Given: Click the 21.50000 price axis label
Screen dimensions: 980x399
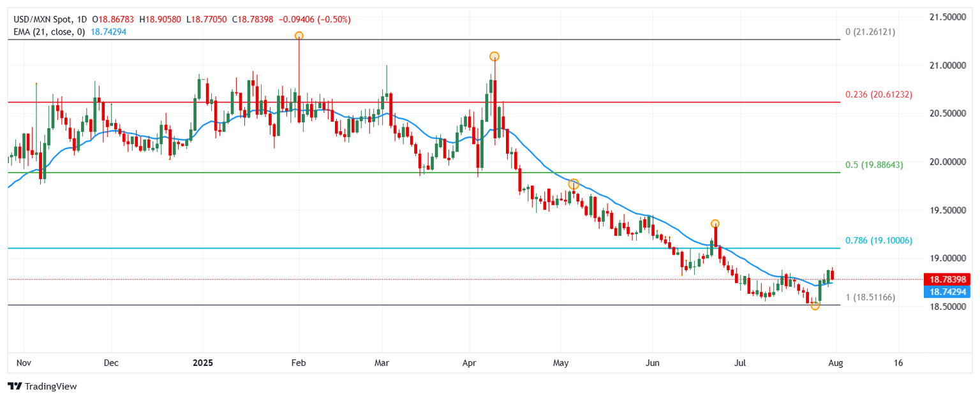Looking at the screenshot, I should [x=949, y=17].
